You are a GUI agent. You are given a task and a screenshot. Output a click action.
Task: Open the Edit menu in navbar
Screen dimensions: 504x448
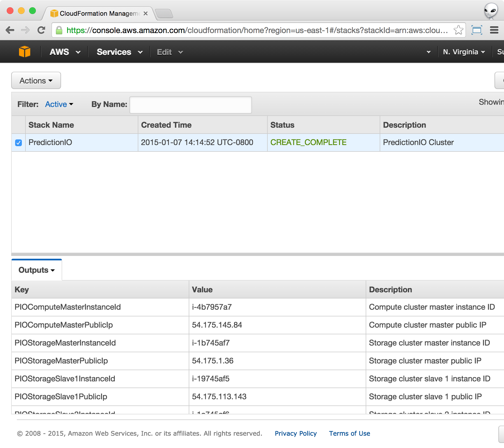pyautogui.click(x=170, y=52)
